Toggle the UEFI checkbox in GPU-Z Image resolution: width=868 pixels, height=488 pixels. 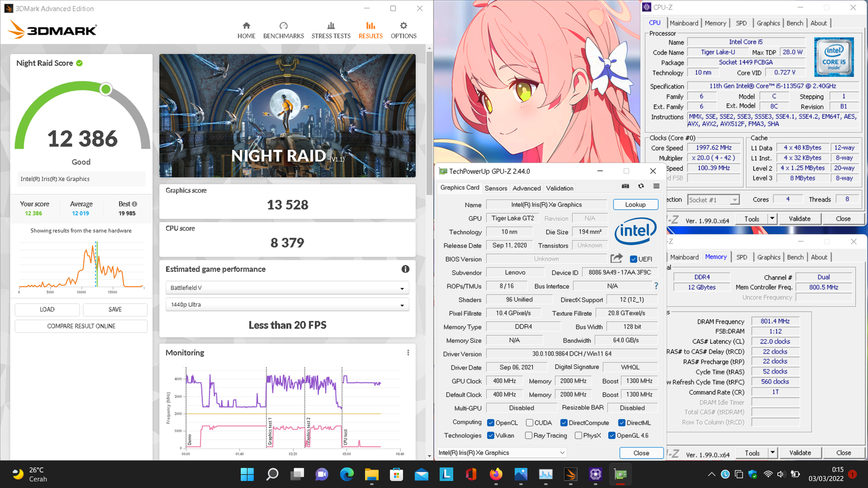click(633, 259)
